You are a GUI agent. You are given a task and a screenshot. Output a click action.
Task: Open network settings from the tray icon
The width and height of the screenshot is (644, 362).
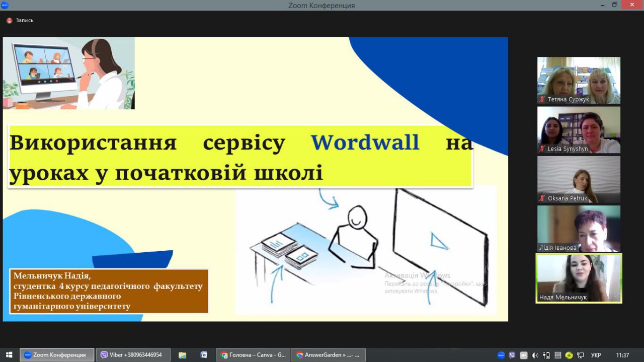coord(580,355)
